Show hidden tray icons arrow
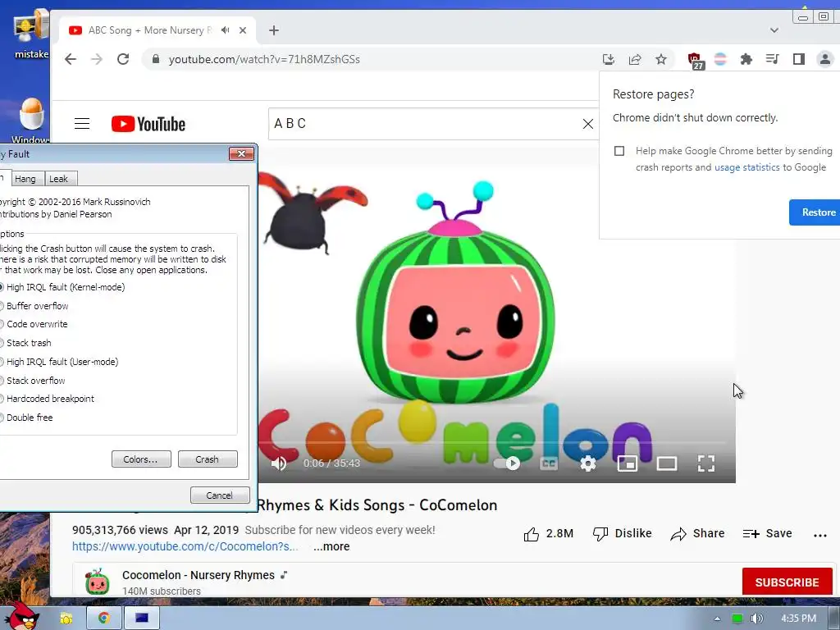Image resolution: width=840 pixels, height=630 pixels. [x=717, y=619]
